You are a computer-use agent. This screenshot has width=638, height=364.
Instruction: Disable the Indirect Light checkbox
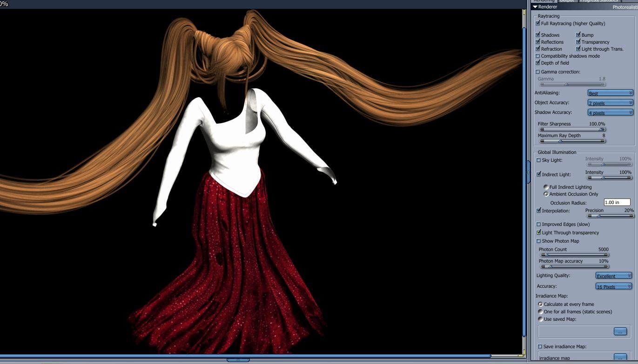point(539,174)
